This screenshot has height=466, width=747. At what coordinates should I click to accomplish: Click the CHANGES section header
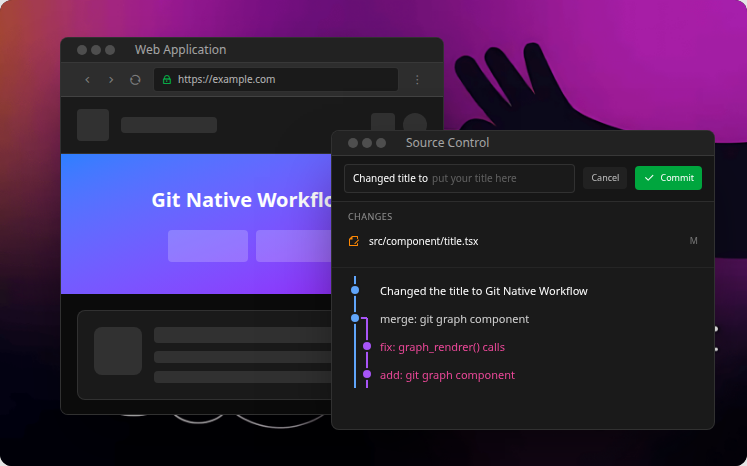370,217
